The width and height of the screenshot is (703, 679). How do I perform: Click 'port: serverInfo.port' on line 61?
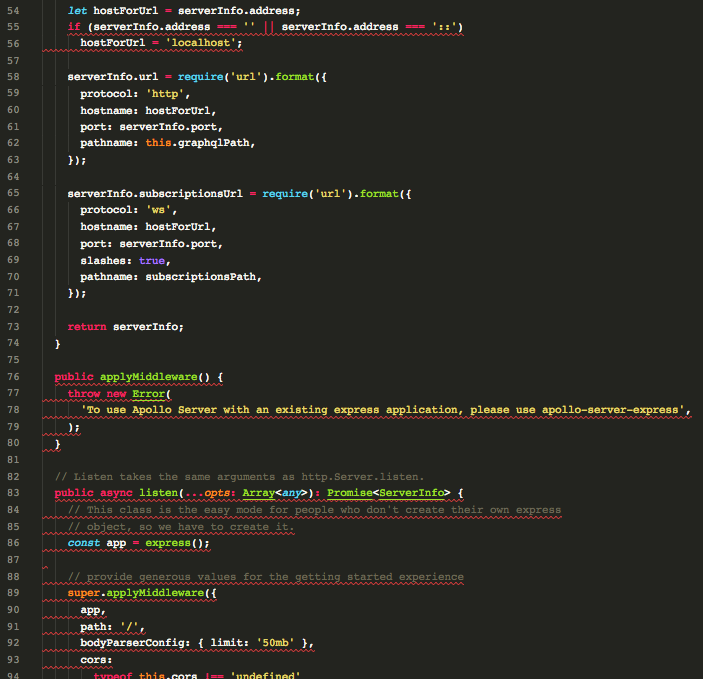(148, 127)
